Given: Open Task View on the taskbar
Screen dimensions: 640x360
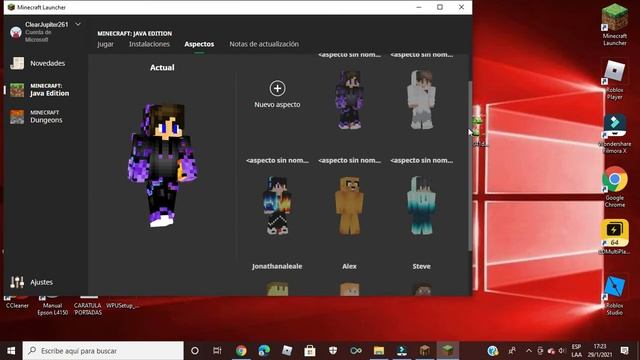Looking at the screenshot, I should pyautogui.click(x=217, y=351).
